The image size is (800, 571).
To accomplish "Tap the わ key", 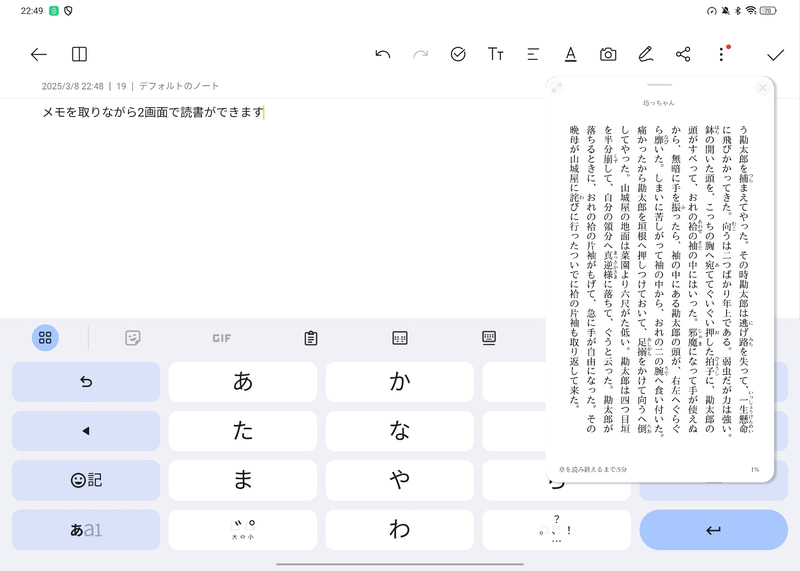I will (399, 530).
